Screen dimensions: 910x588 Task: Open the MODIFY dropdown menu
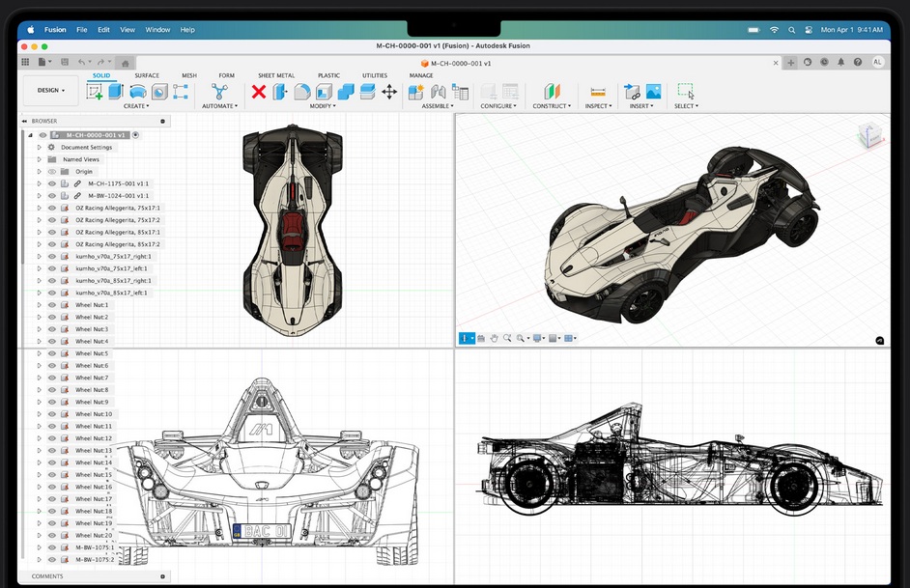click(323, 106)
